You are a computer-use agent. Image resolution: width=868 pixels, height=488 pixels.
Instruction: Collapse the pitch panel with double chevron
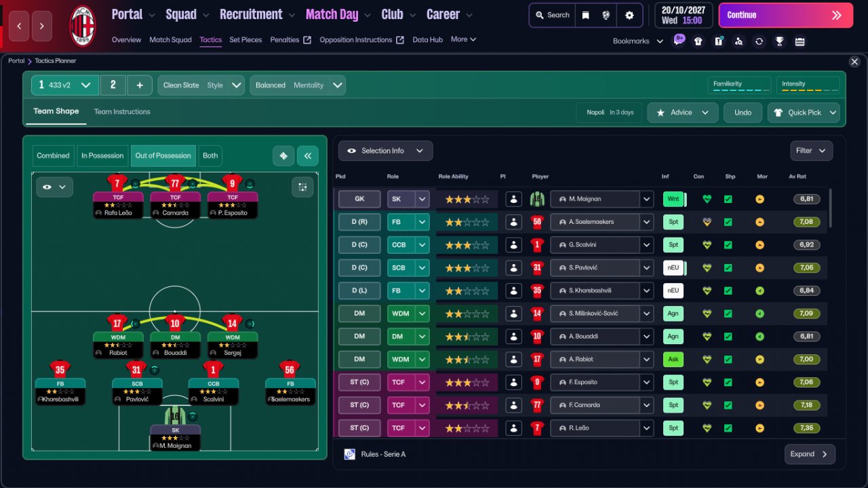(308, 155)
